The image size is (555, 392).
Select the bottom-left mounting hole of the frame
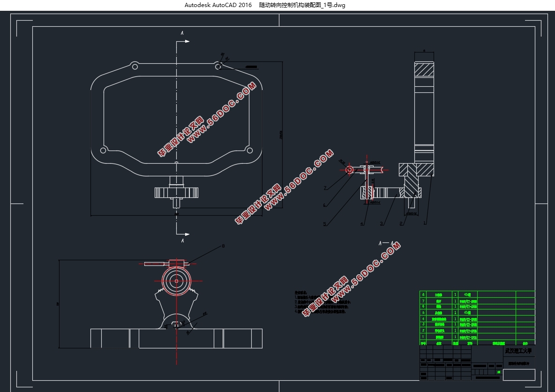pyautogui.click(x=103, y=151)
